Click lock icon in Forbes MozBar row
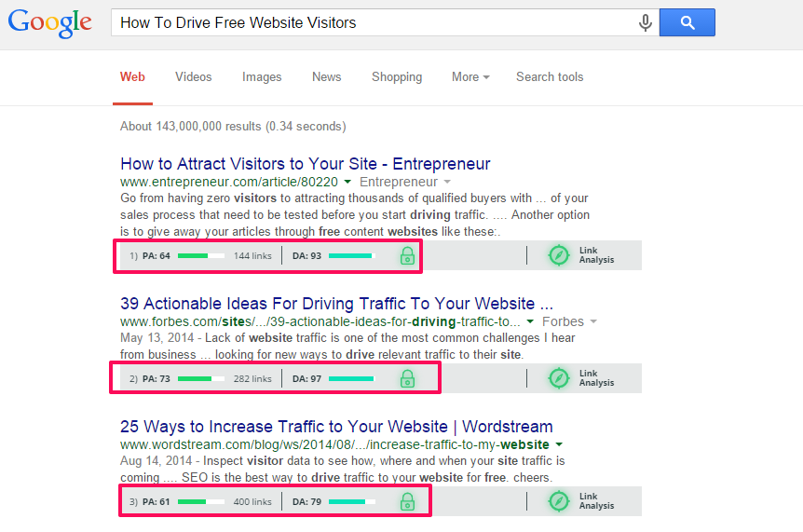This screenshot has height=532, width=803. click(407, 378)
